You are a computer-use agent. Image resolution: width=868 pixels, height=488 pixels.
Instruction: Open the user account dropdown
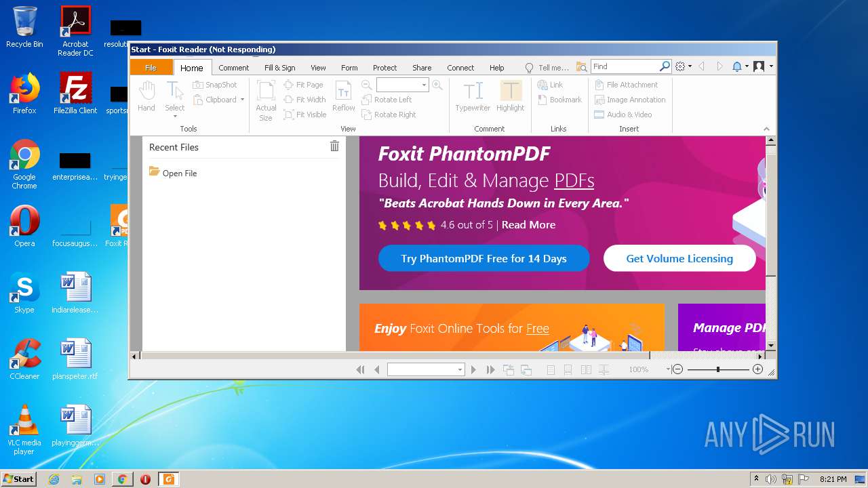coord(763,66)
